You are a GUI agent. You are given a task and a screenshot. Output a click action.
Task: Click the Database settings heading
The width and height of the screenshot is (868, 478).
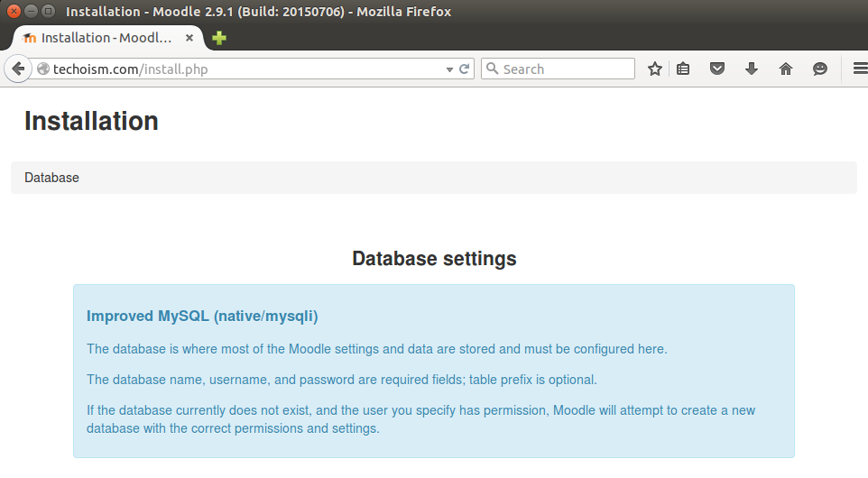click(x=434, y=258)
